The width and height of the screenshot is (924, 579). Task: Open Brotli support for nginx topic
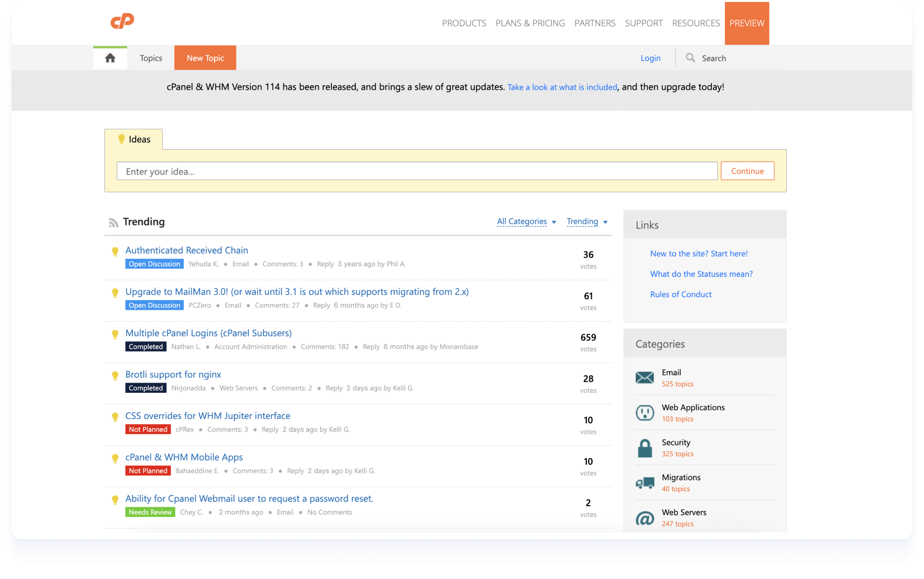click(x=173, y=374)
